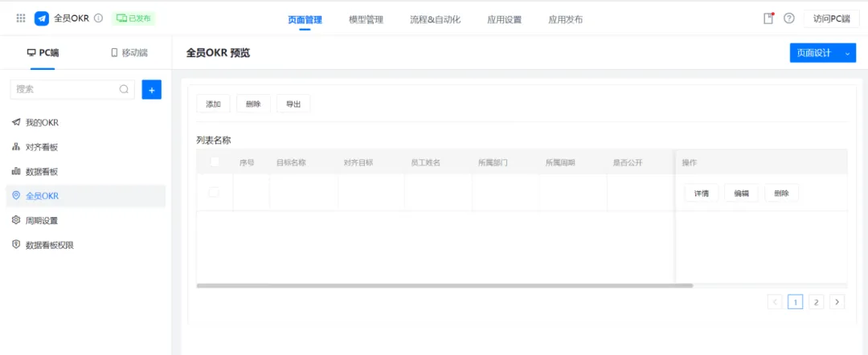This screenshot has height=355, width=868.
Task: Click the bar chart icon of 数据看板
Action: click(x=16, y=171)
